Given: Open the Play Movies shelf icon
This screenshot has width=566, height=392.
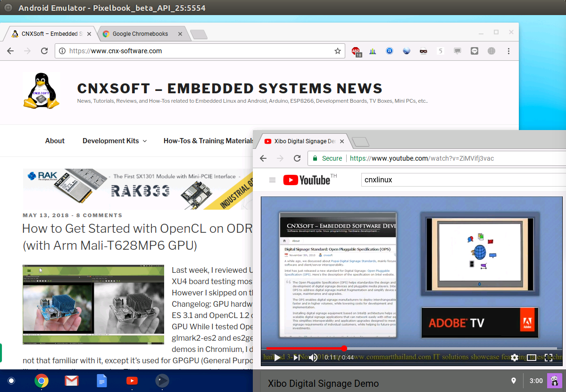Looking at the screenshot, I should coord(162,381).
